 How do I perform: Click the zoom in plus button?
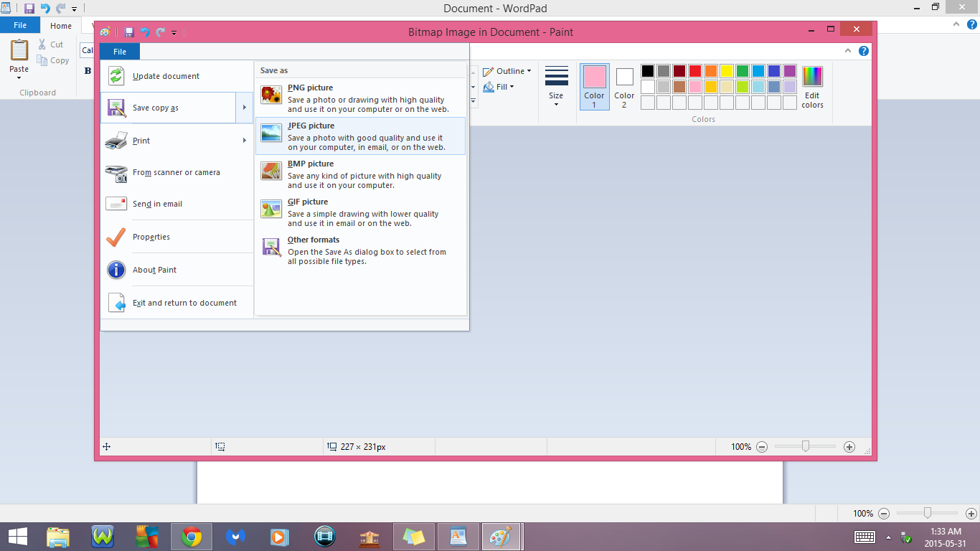coord(849,446)
